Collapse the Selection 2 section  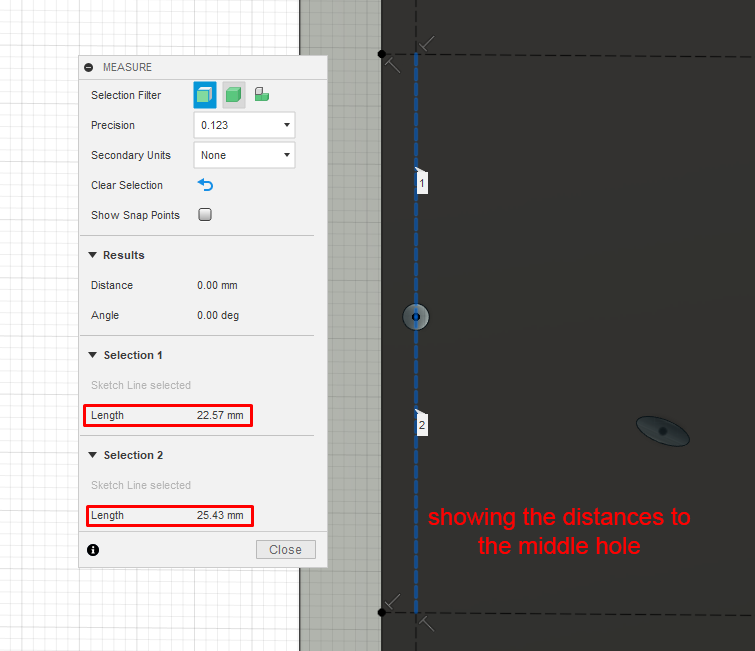[92, 455]
